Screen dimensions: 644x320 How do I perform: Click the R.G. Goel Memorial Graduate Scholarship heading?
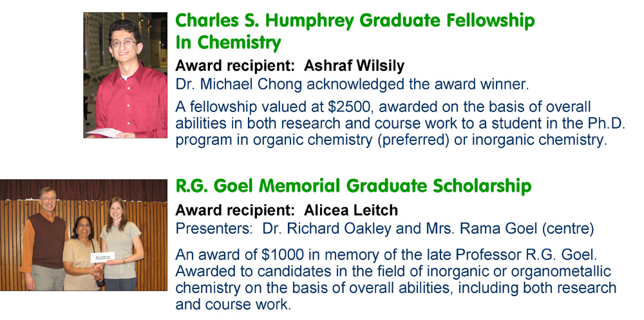click(354, 187)
